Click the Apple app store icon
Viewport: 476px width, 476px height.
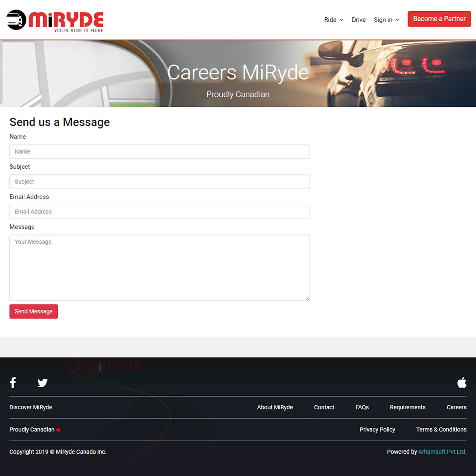click(462, 383)
